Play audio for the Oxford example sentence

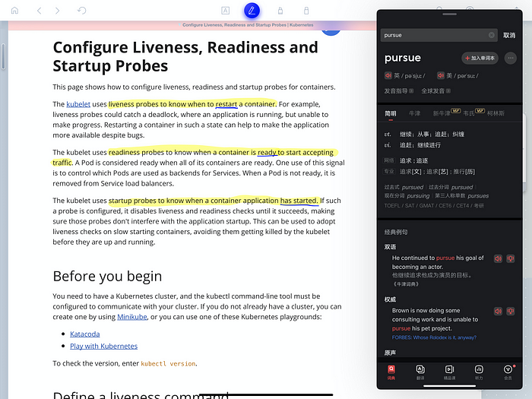point(498,258)
